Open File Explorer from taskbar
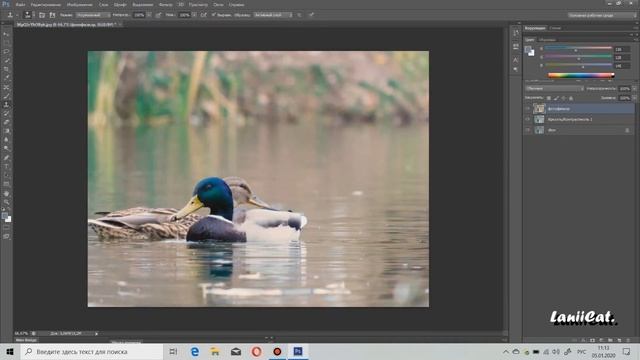 pos(215,351)
